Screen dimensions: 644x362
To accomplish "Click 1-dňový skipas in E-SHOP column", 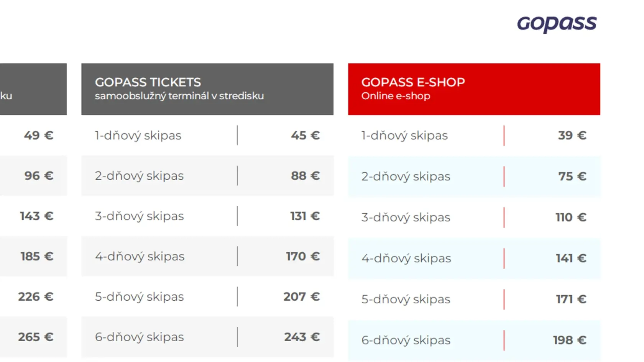I will click(404, 136).
